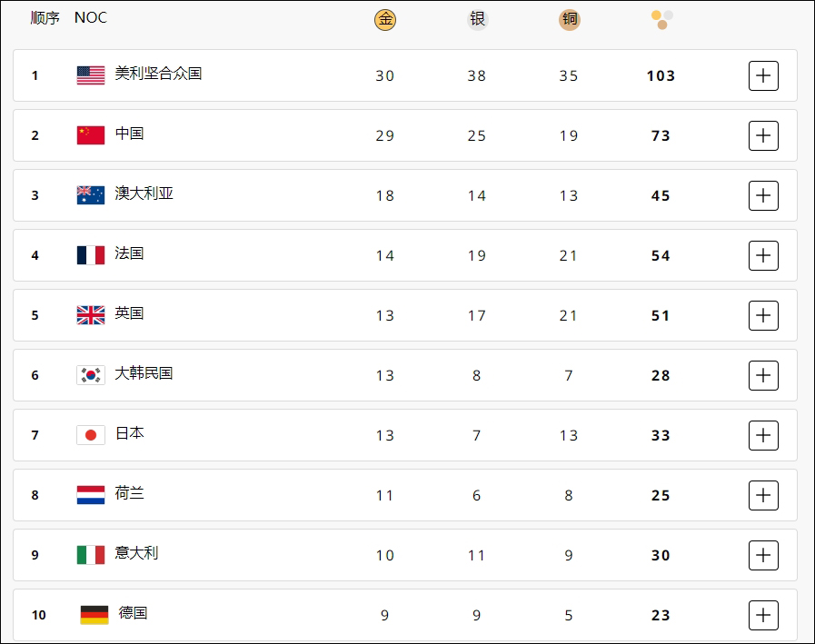815x644 pixels.
Task: Click the South Korea flag icon
Action: [x=91, y=375]
